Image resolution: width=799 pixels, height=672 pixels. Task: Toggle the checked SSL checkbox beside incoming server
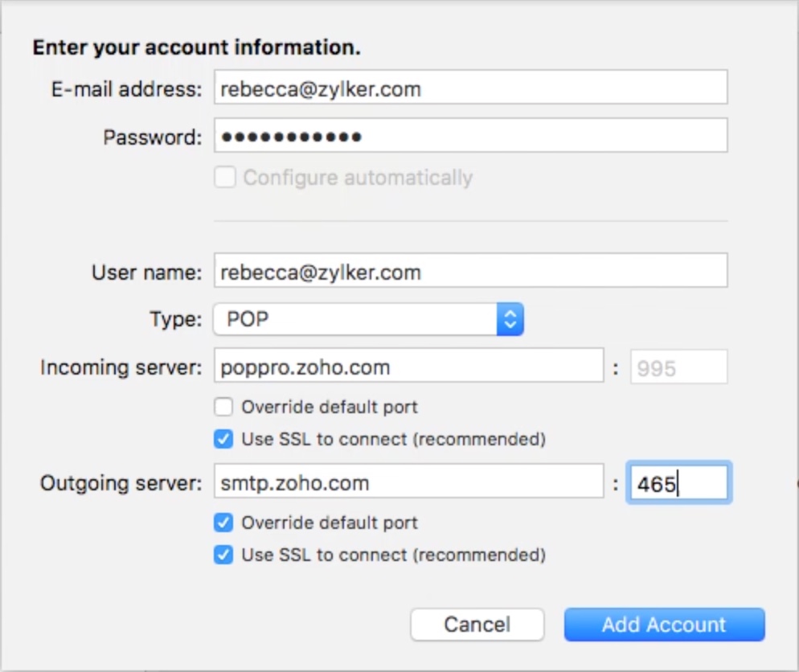point(223,440)
